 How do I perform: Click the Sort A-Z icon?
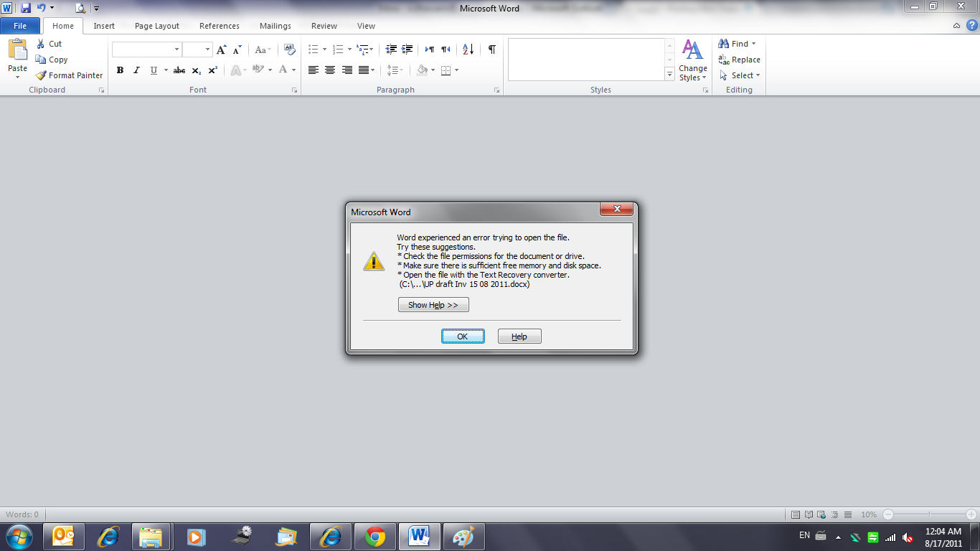coord(468,50)
